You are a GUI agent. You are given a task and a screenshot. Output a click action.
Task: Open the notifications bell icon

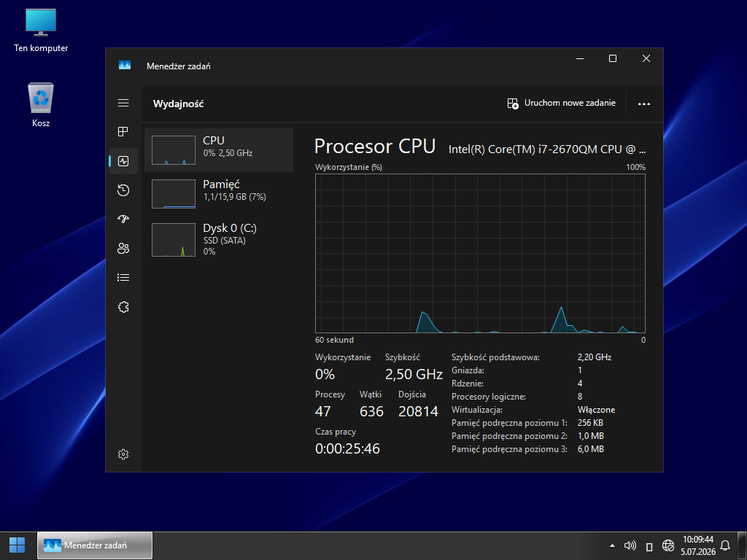click(725, 545)
